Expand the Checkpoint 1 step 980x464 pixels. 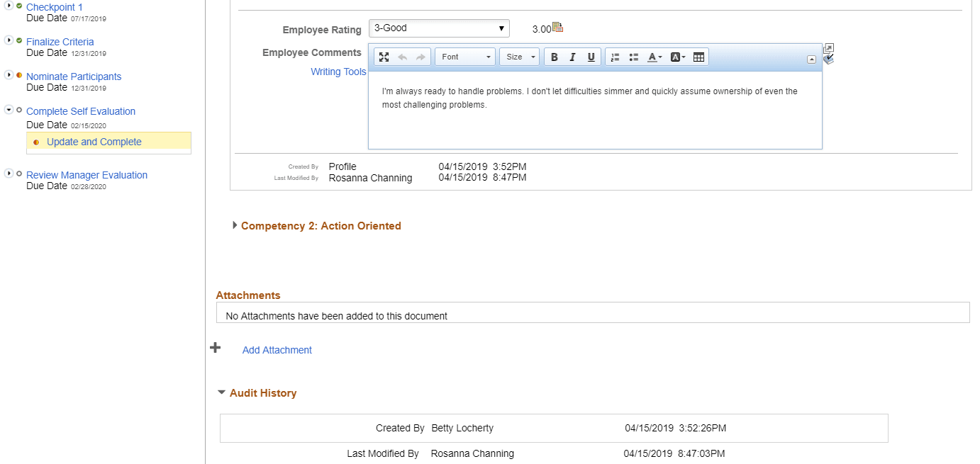pos(9,6)
